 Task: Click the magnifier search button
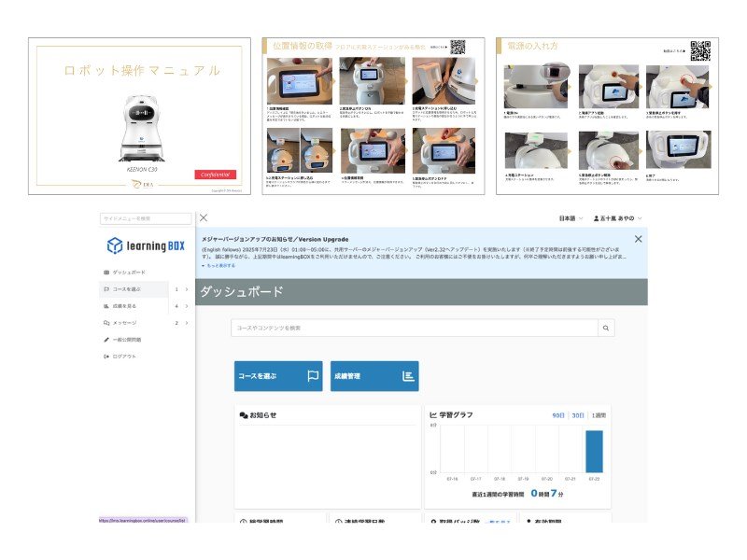607,329
